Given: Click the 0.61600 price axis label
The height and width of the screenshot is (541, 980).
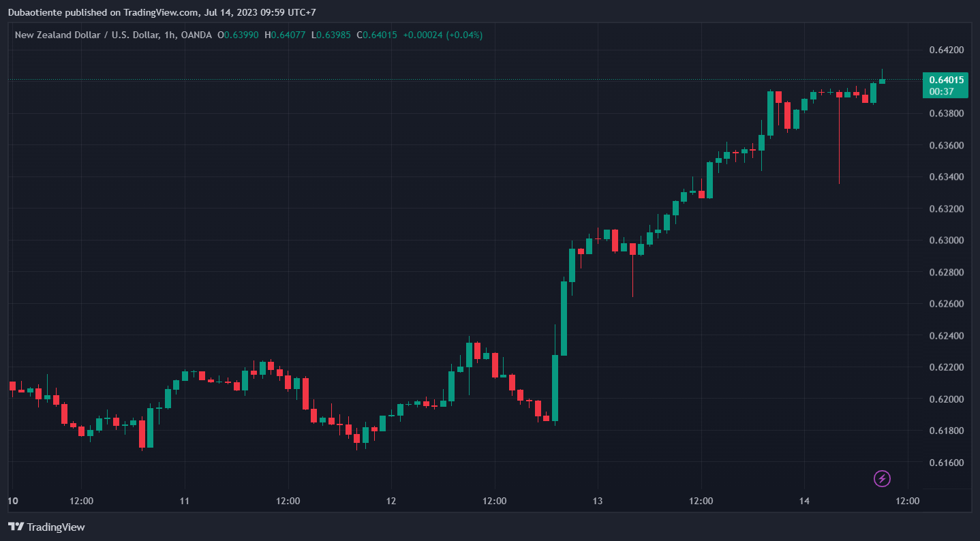Looking at the screenshot, I should coord(947,463).
